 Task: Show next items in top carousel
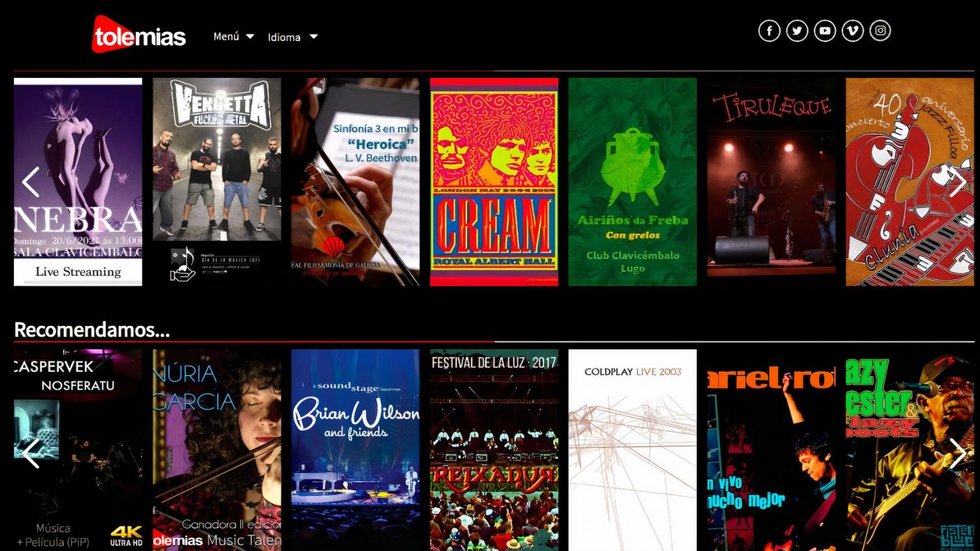[x=957, y=182]
